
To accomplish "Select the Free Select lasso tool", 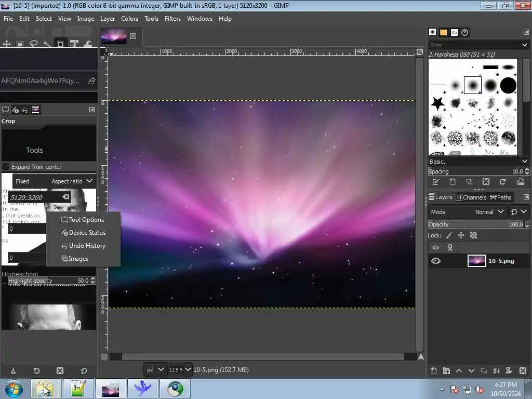I will pos(34,44).
